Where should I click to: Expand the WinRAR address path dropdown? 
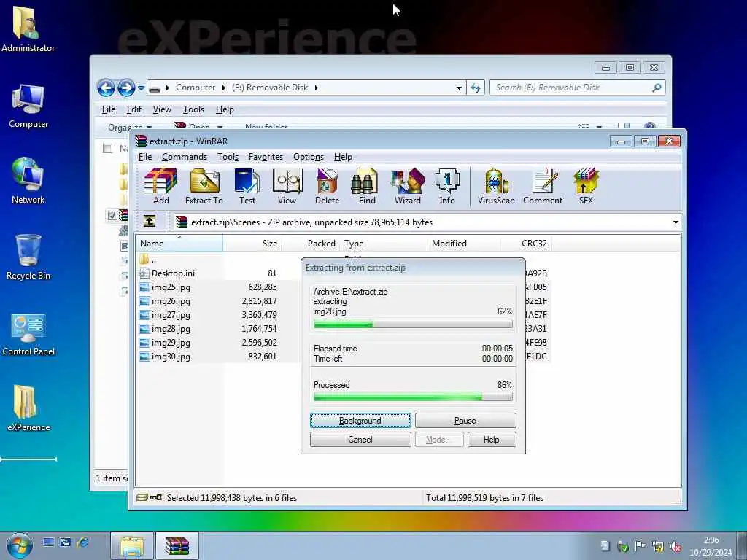click(676, 222)
